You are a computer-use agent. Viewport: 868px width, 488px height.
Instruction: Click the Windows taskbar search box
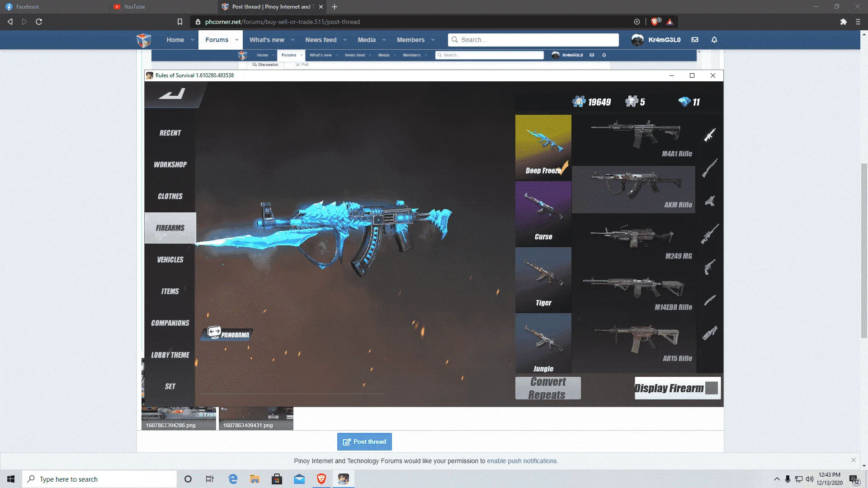[x=99, y=479]
